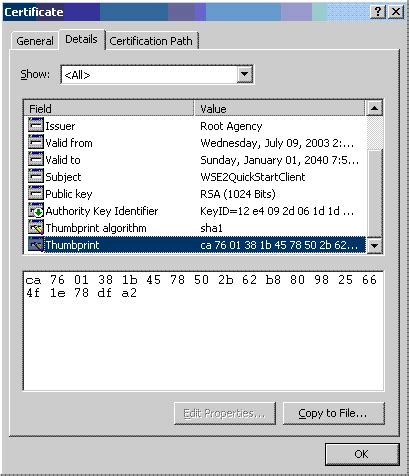Select the Valid to row label
This screenshot has height=476, width=409.
[x=63, y=160]
